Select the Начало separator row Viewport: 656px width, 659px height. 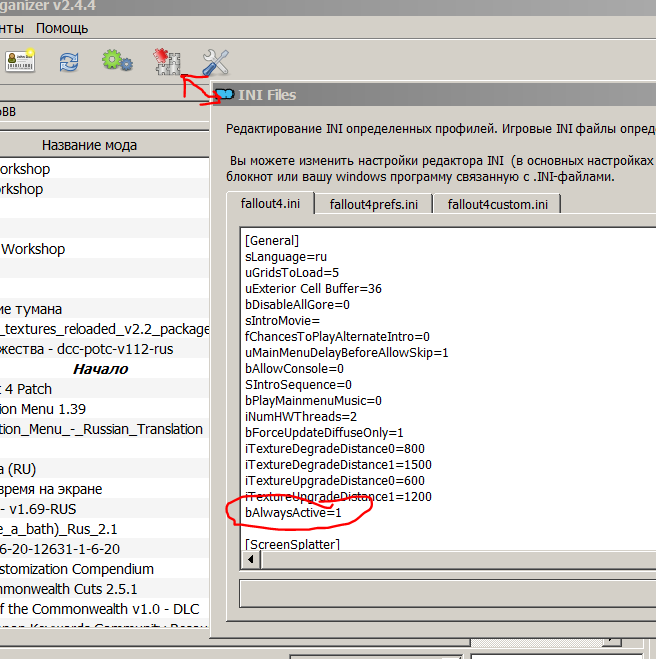pyautogui.click(x=100, y=369)
